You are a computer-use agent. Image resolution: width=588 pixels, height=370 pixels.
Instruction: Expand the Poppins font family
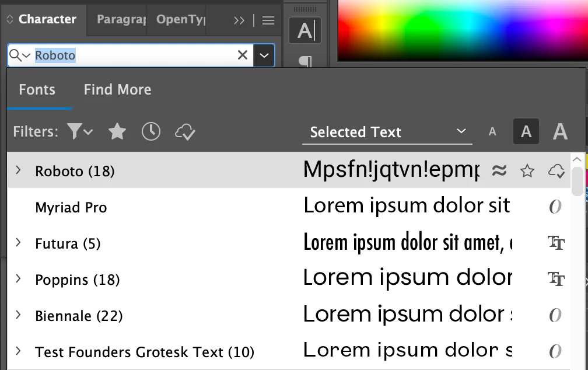pyautogui.click(x=18, y=279)
